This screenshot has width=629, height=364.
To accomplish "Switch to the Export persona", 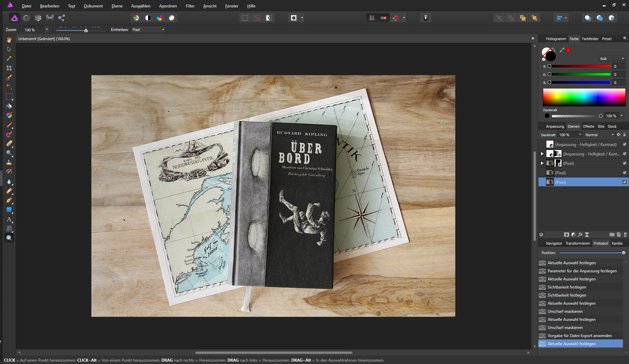I will 62,18.
